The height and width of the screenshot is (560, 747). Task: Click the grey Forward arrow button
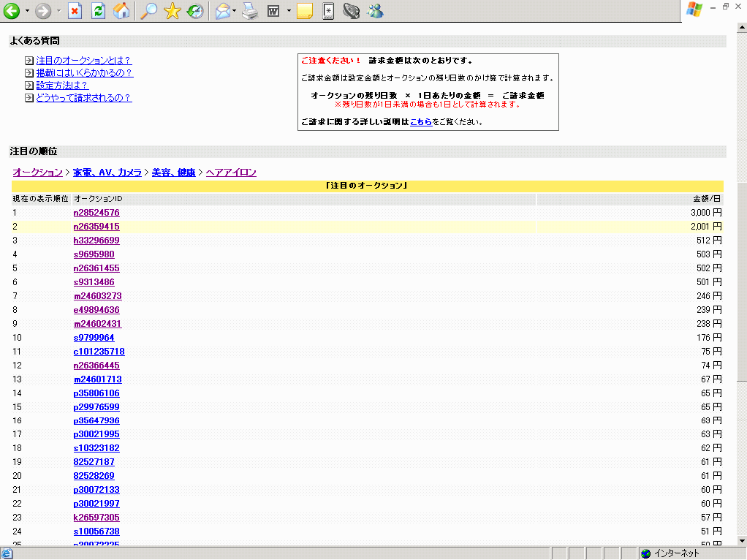tap(43, 11)
